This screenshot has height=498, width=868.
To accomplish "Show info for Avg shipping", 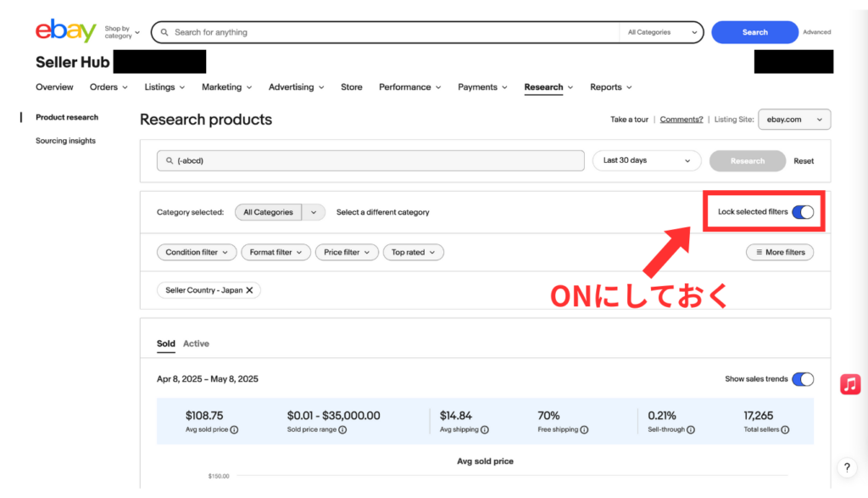I will pyautogui.click(x=485, y=430).
